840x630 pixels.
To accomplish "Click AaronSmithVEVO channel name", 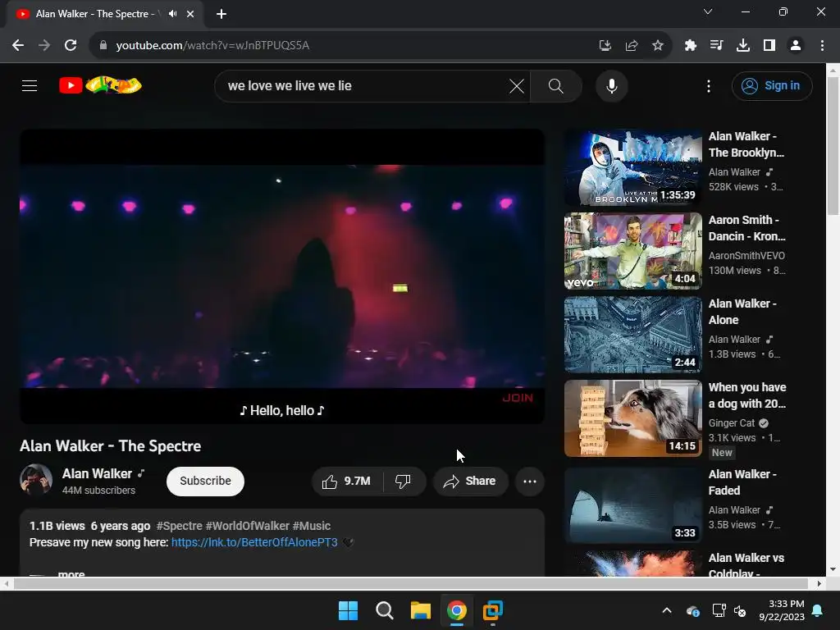I will click(746, 256).
